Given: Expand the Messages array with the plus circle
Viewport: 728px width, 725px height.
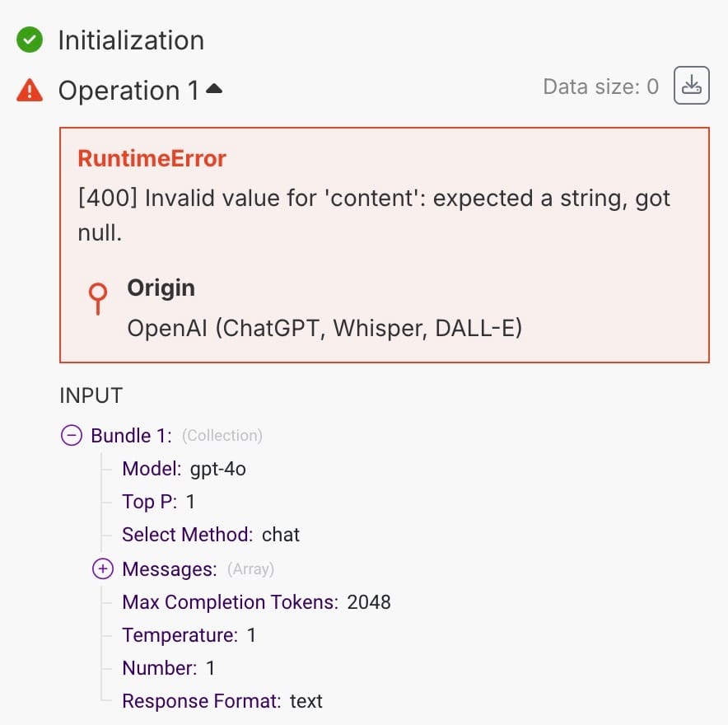Looking at the screenshot, I should pos(103,569).
